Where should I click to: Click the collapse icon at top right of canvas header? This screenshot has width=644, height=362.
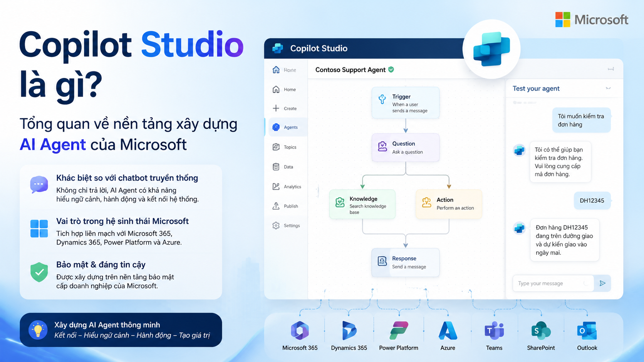pos(611,69)
